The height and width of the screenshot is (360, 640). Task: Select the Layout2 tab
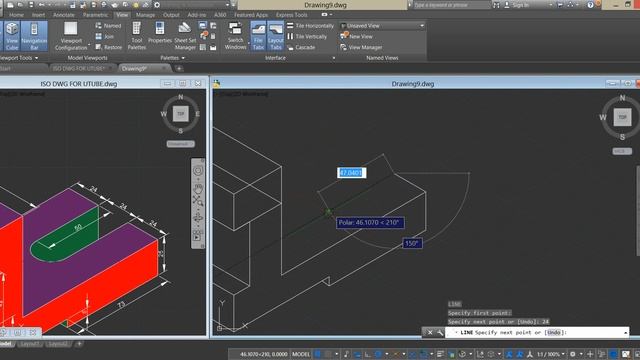click(58, 344)
